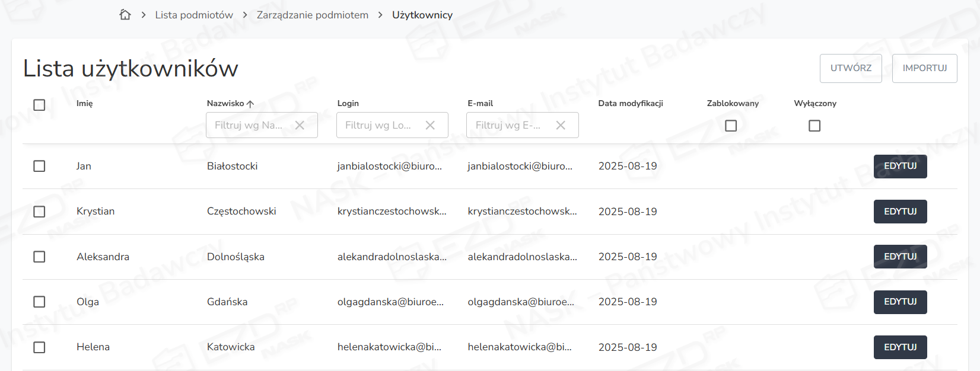Open Lista podmiotów breadcrumb link

point(194,15)
